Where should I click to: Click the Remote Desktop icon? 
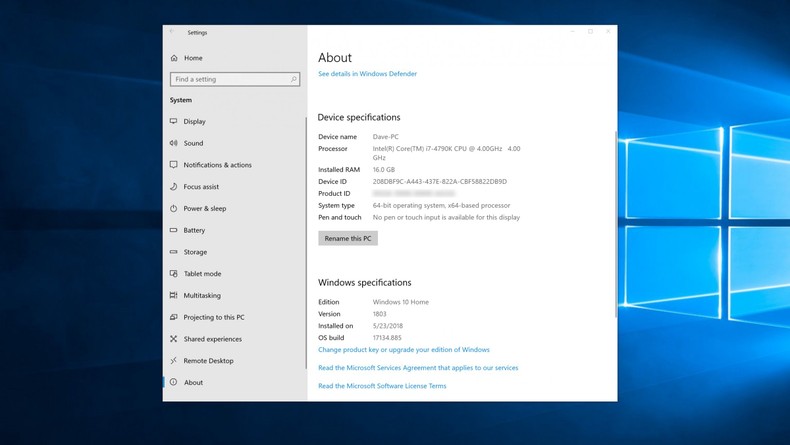(x=174, y=361)
